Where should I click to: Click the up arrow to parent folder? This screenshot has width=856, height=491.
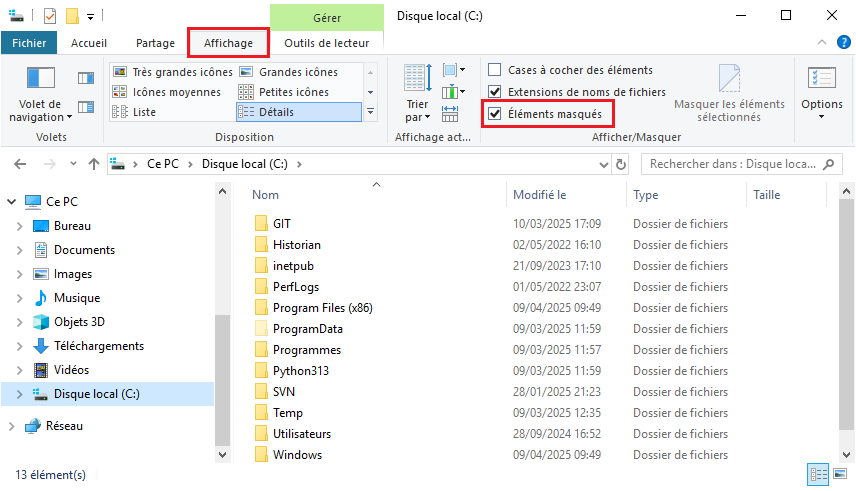(94, 164)
